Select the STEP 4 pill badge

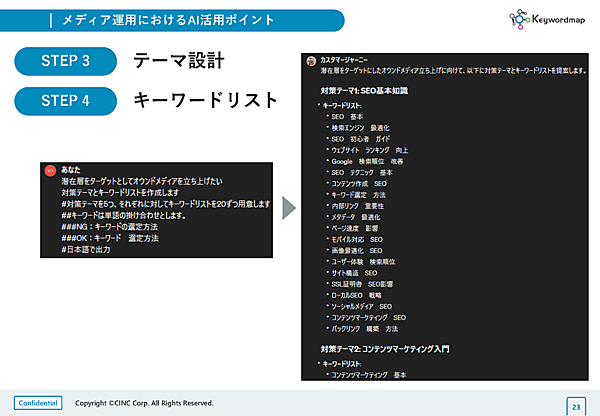[66, 101]
